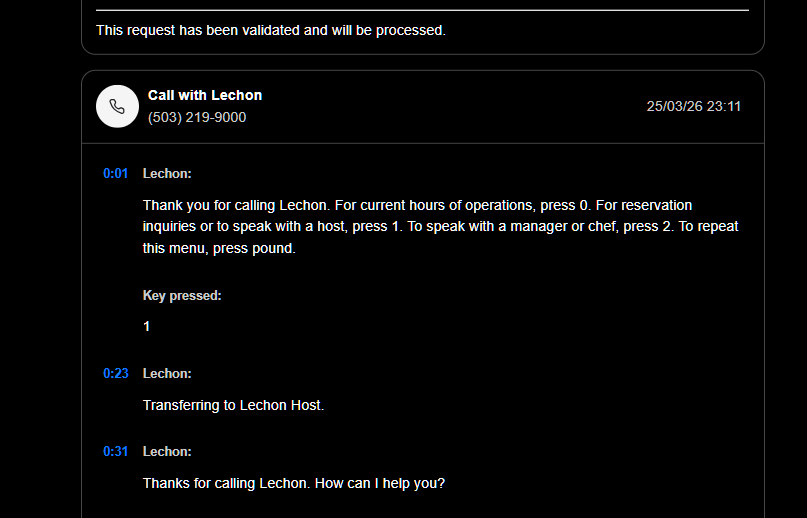Select the Lechon speaker label at 0:23
Screen dimensions: 807x518
tap(167, 373)
